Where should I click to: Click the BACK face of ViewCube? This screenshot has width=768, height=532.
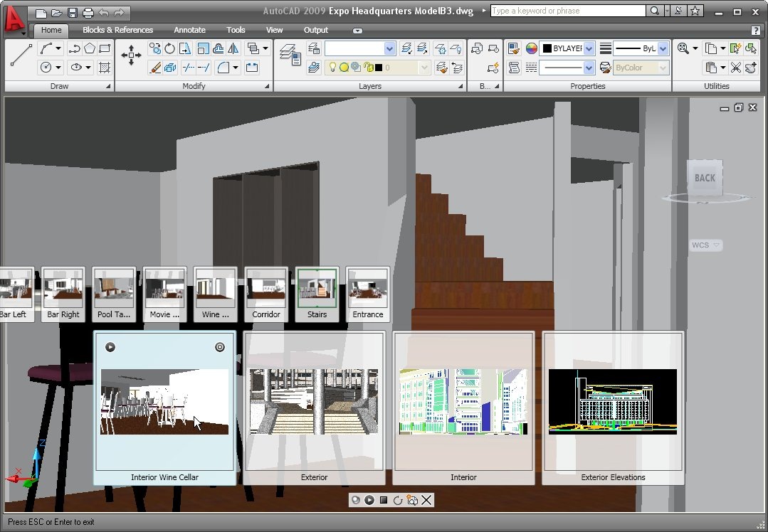[x=705, y=178]
